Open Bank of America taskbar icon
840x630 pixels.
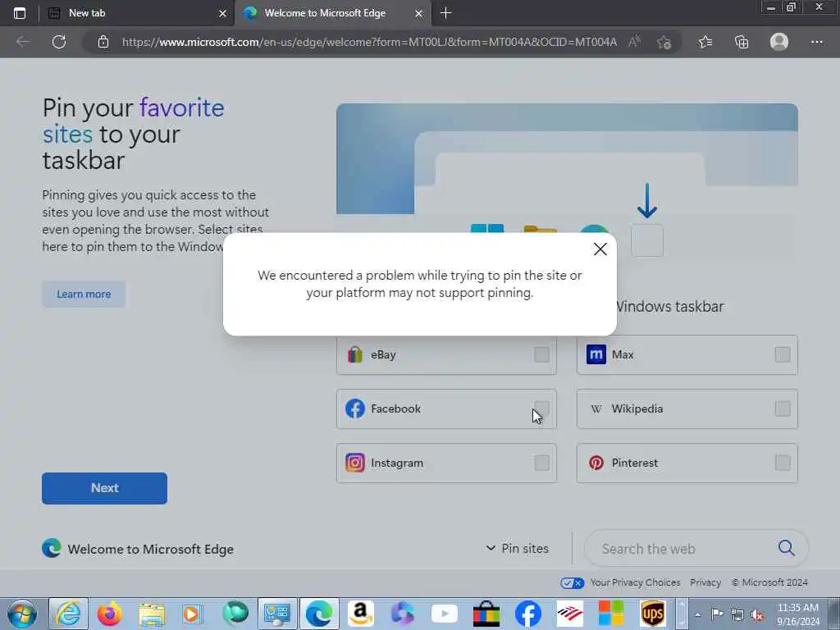570,614
